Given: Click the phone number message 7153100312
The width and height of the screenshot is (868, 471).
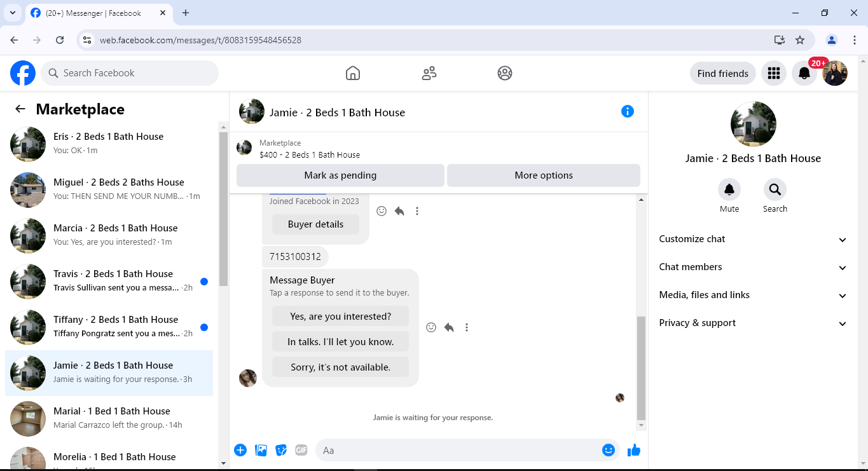Looking at the screenshot, I should (295, 257).
